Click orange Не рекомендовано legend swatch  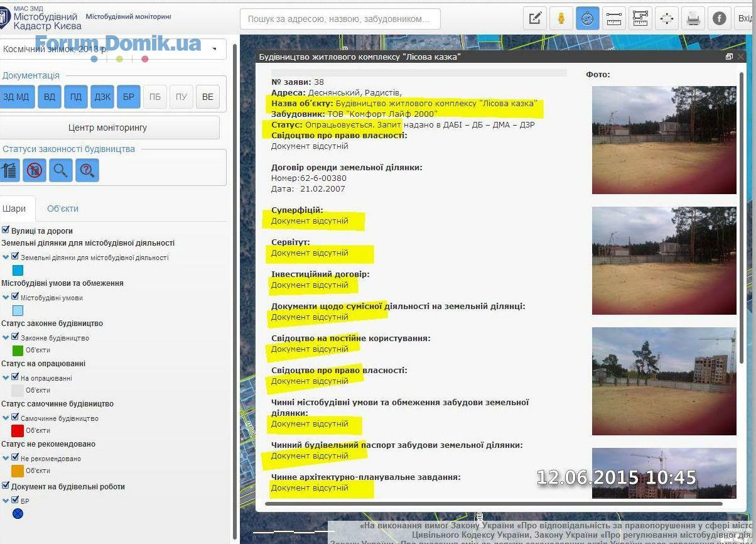click(x=18, y=471)
